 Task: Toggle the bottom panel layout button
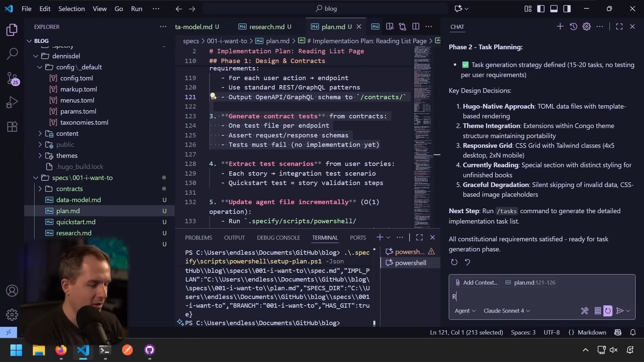click(x=554, y=9)
